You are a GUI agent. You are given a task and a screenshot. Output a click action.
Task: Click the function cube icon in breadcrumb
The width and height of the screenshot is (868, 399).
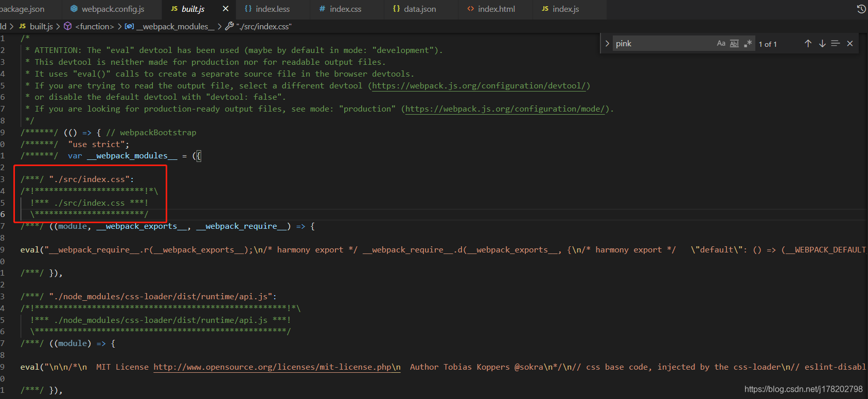tap(68, 26)
